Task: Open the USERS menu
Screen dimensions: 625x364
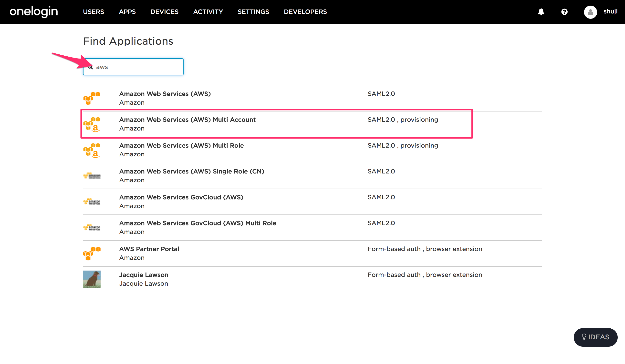Action: (x=94, y=12)
